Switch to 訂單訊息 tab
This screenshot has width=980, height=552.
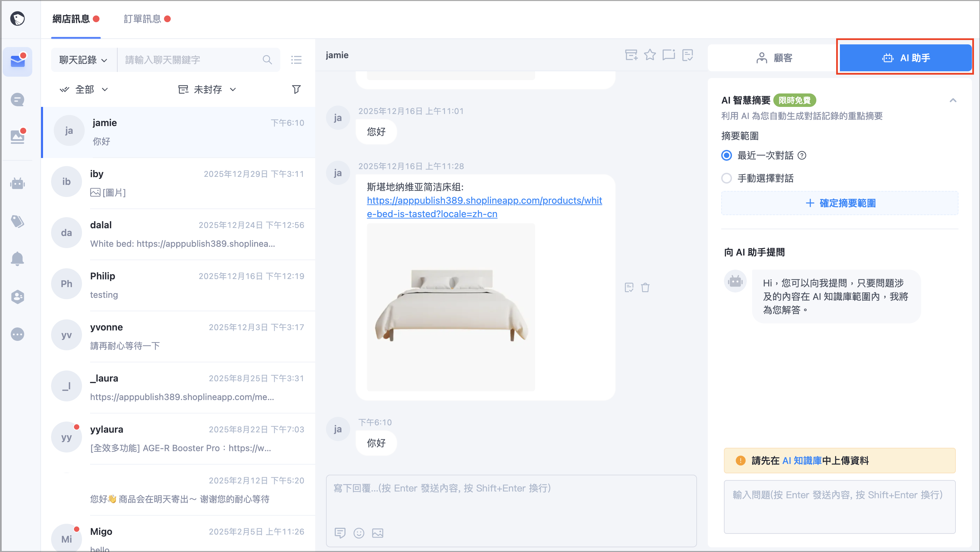[x=147, y=18]
